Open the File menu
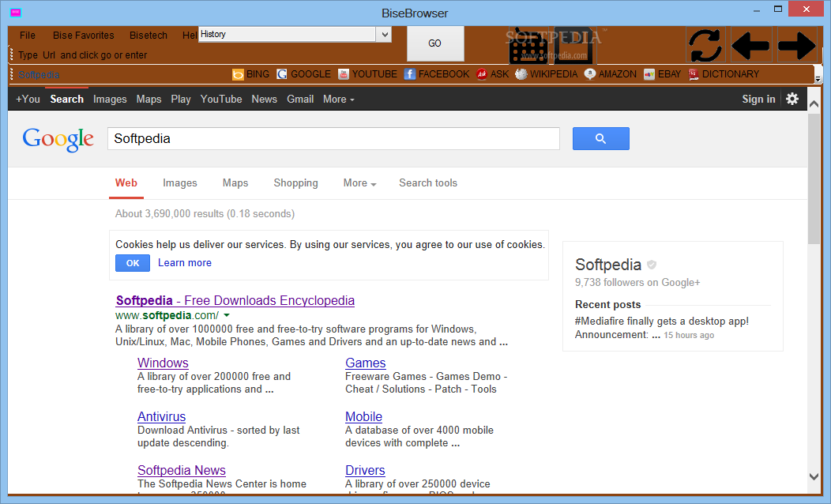 pos(28,35)
